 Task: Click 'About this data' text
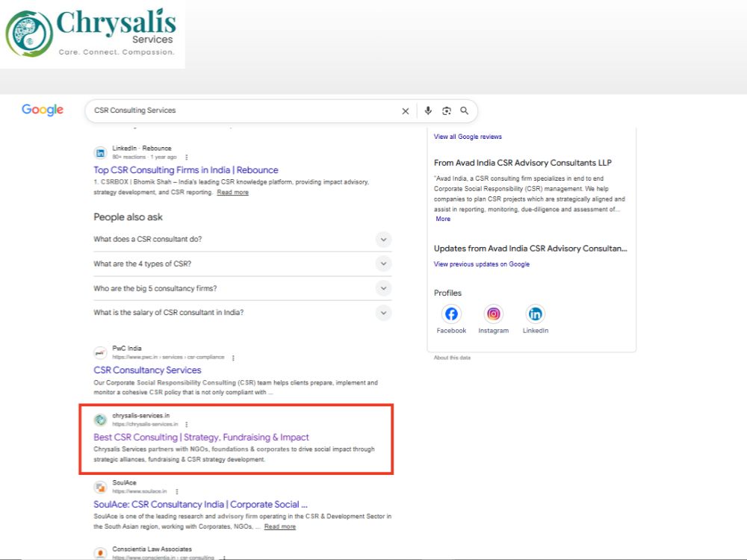coord(452,358)
